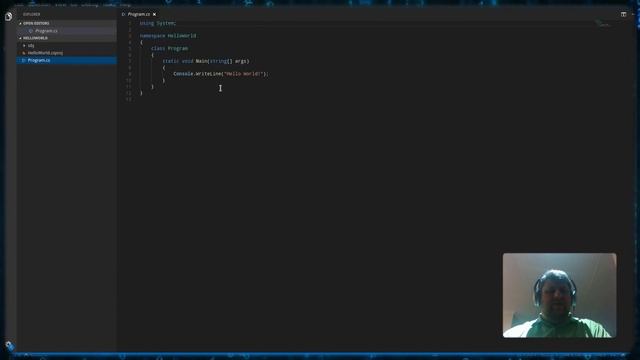Image resolution: width=640 pixels, height=360 pixels.
Task: Select the obj folder name
Action: click(x=31, y=46)
